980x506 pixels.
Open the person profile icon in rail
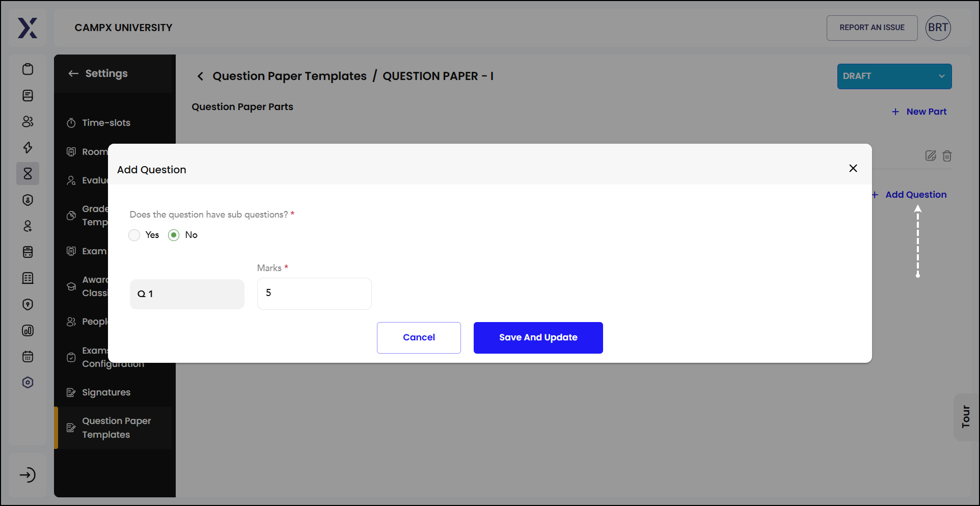coord(28,226)
